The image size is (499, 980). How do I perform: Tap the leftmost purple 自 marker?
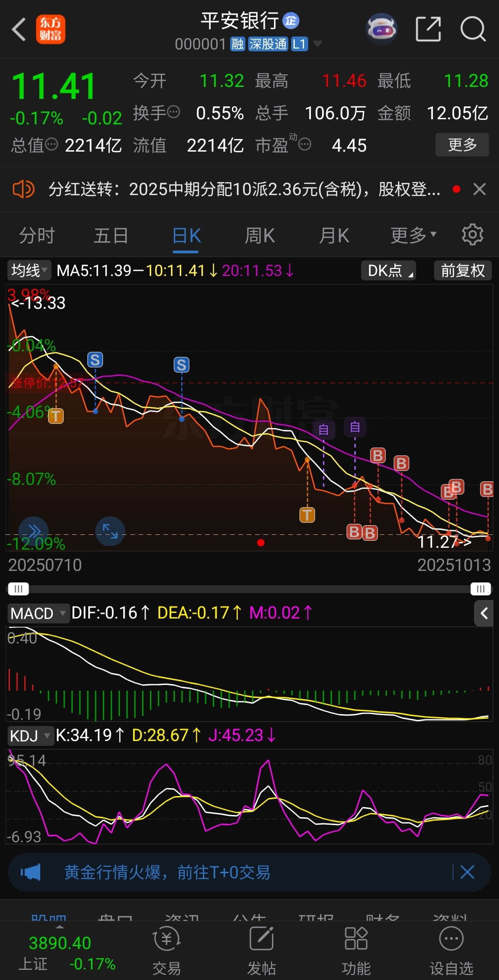[x=323, y=429]
